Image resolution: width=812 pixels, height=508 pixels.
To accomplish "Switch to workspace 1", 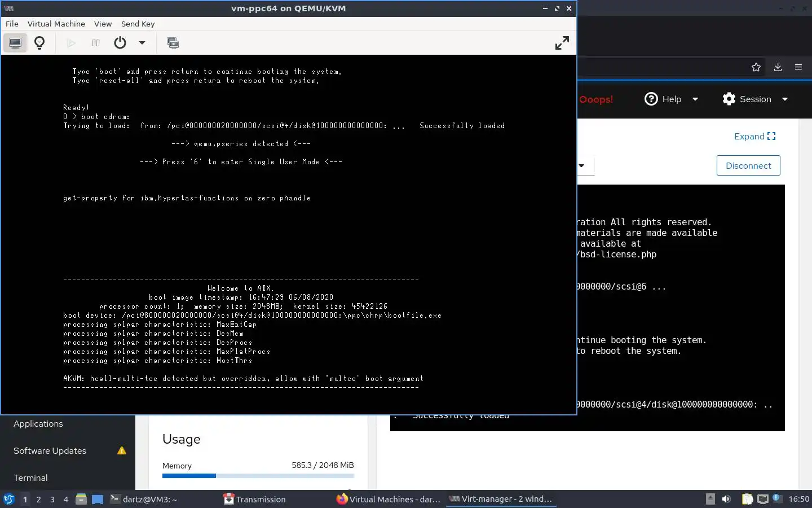I will 25,500.
